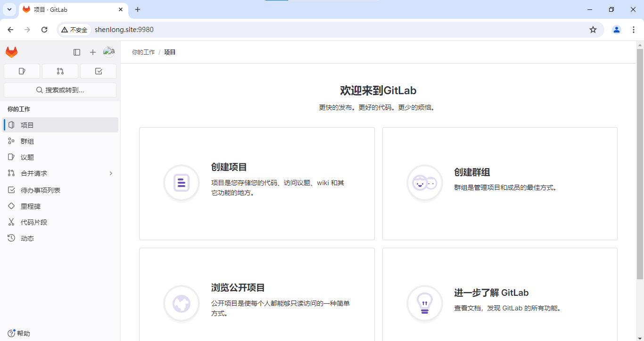The image size is (644, 341).
Task: Open the plus create-new menu
Action: point(93,52)
